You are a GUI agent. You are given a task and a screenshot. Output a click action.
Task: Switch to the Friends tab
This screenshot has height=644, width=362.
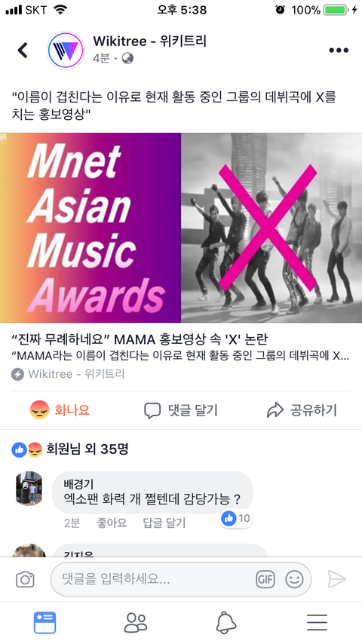(x=136, y=623)
